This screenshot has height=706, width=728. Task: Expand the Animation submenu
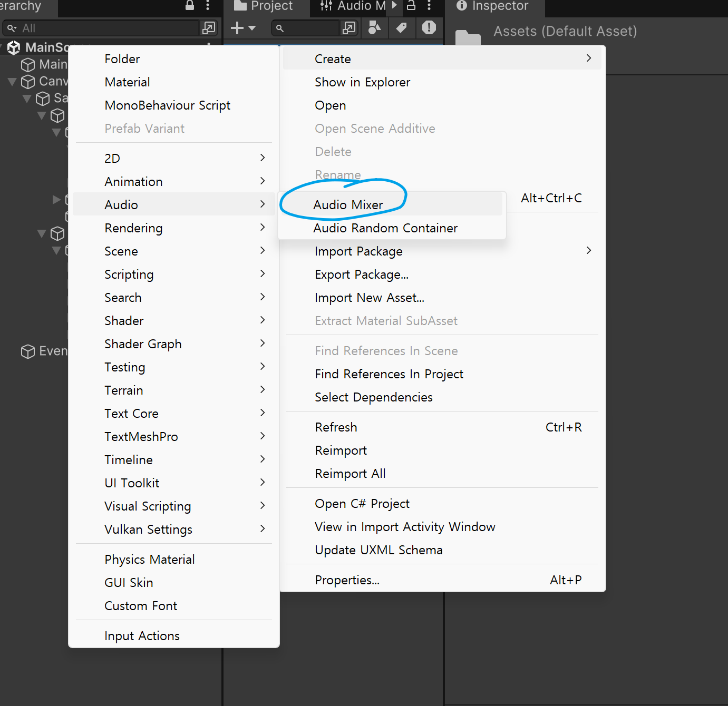tap(173, 181)
